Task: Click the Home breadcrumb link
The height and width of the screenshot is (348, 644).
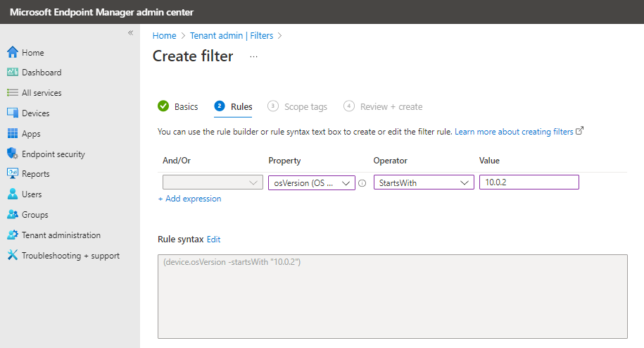Action: point(164,36)
